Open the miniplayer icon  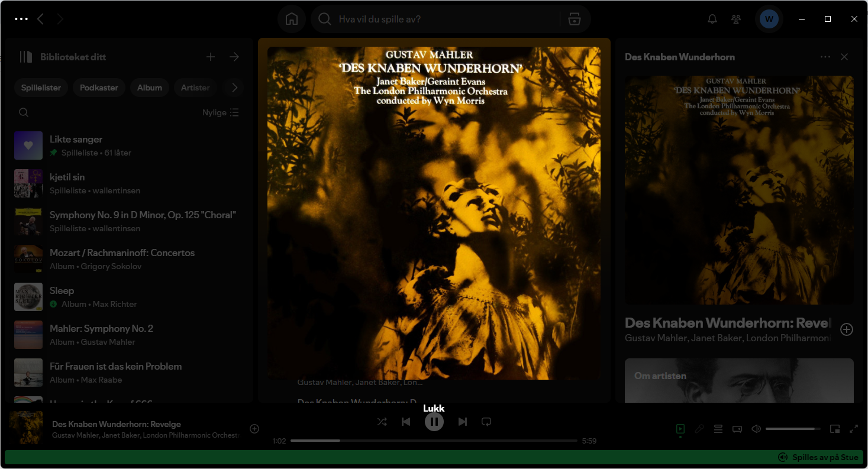(835, 429)
